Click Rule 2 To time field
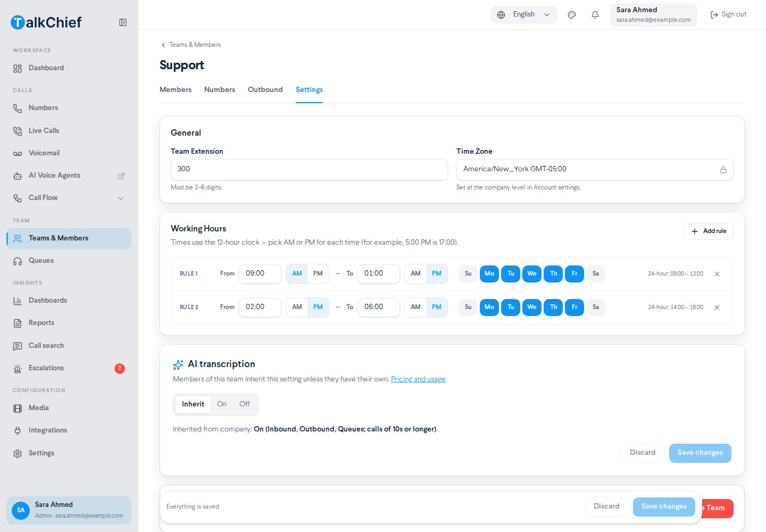766x532 pixels. 378,307
